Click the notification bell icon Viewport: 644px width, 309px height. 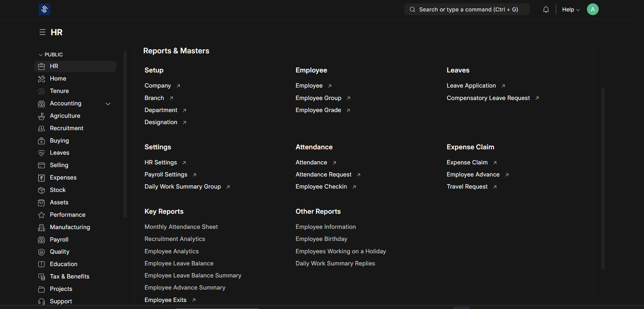(546, 9)
